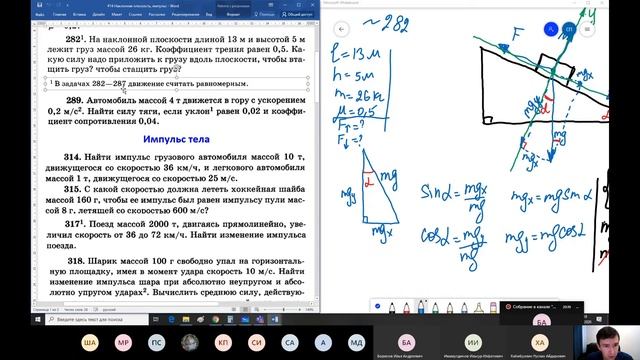Open the Формат contextual tab
Viewport: 640px width, 360px height.
233,14
